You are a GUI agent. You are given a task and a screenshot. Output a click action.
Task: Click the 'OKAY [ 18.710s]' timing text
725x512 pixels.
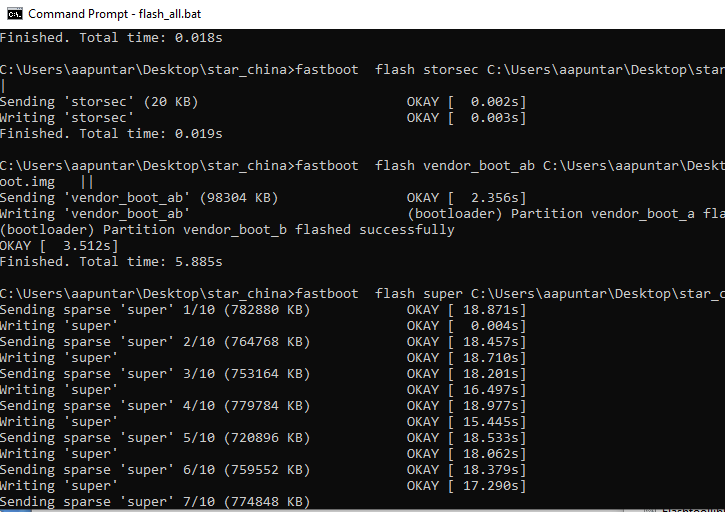click(x=467, y=358)
